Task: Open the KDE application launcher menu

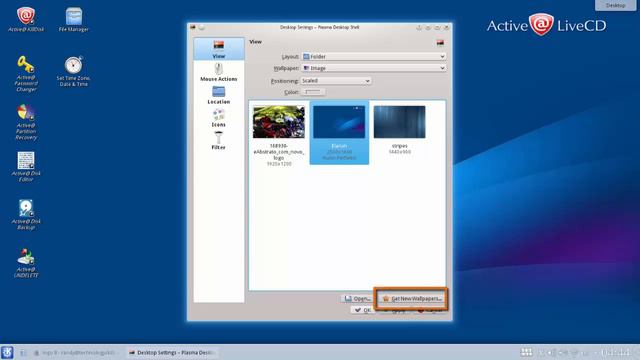Action: click(7, 352)
